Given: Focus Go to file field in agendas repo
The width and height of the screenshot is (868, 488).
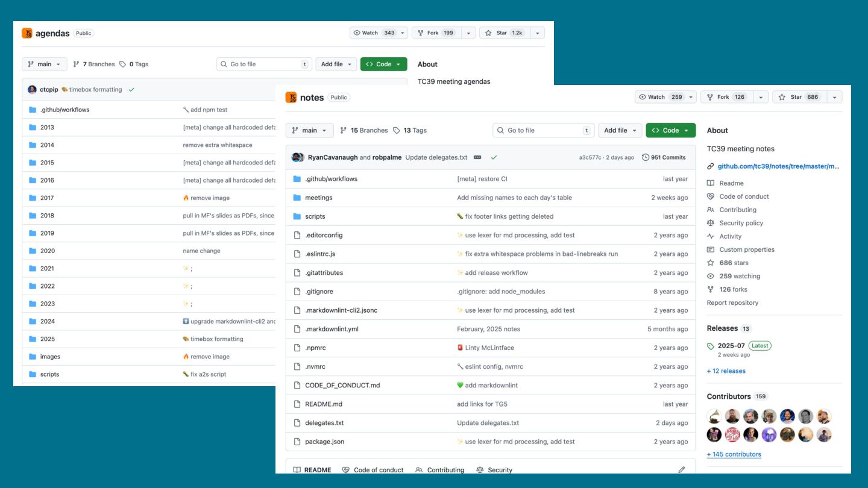Looking at the screenshot, I should pos(264,64).
